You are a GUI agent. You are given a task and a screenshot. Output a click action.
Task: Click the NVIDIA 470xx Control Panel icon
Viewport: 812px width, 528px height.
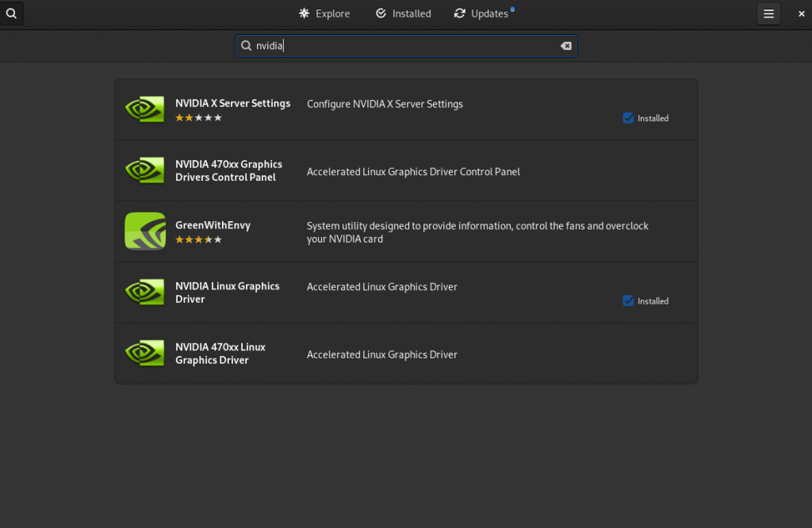(x=145, y=170)
